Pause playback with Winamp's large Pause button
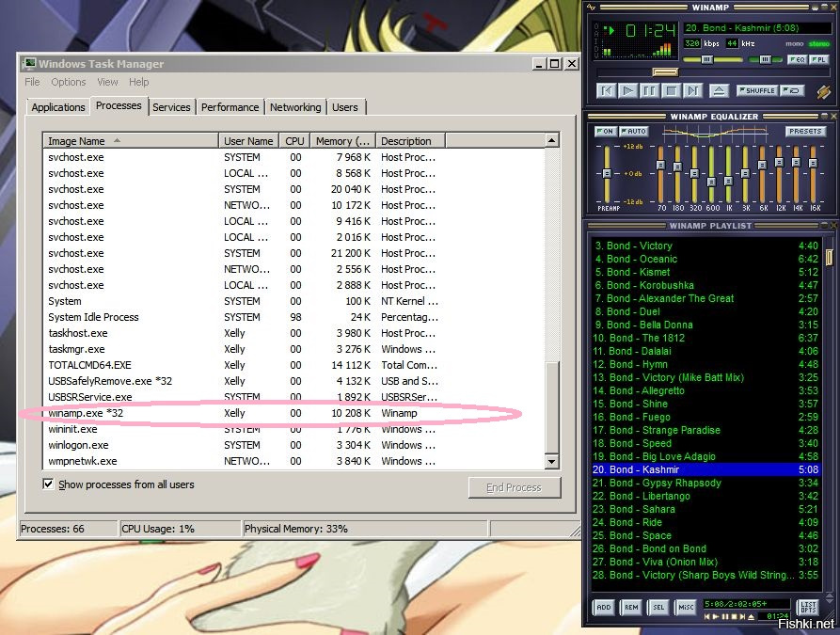 [649, 90]
